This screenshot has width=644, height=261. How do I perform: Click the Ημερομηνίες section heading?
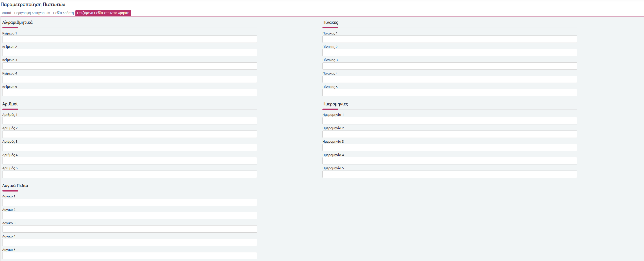tap(335, 104)
